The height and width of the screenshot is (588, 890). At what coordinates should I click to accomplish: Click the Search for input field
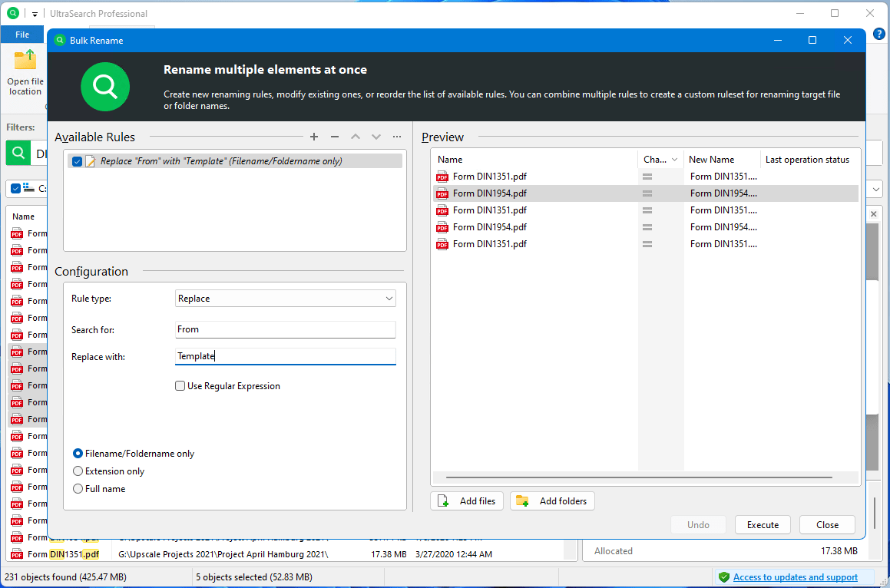[286, 329]
